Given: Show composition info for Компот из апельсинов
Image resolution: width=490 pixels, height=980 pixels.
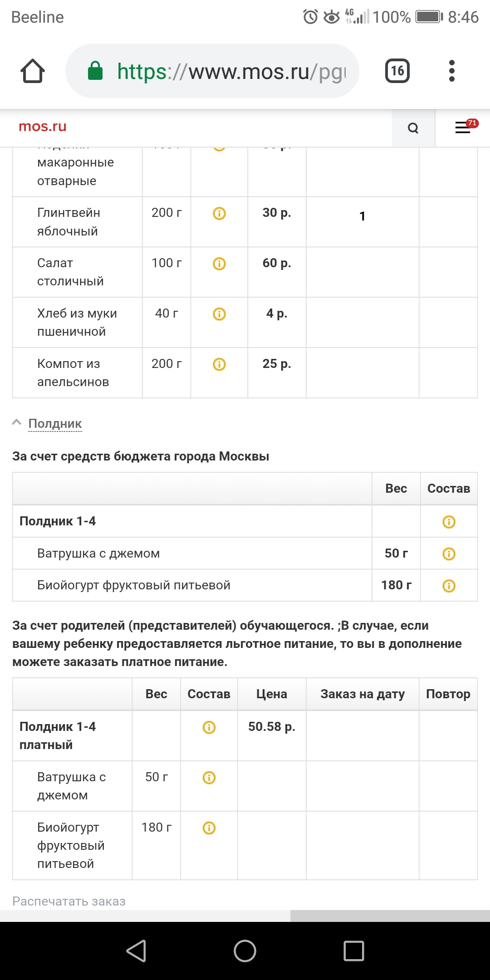Looking at the screenshot, I should pos(219,364).
